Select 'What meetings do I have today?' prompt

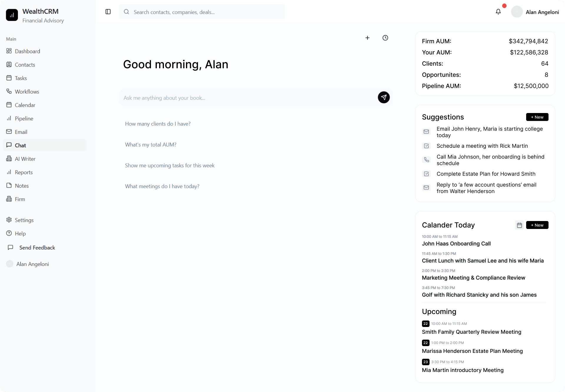click(x=162, y=186)
